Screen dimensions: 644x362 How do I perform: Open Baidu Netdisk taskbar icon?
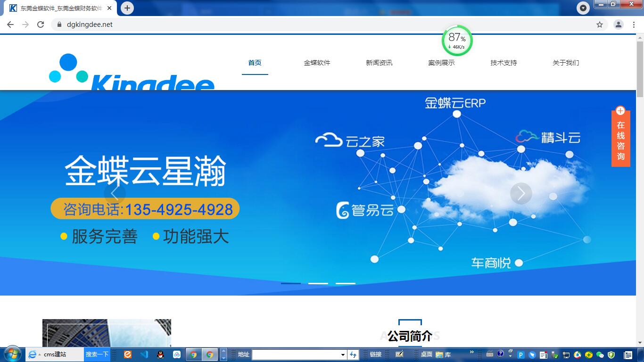[177, 354]
